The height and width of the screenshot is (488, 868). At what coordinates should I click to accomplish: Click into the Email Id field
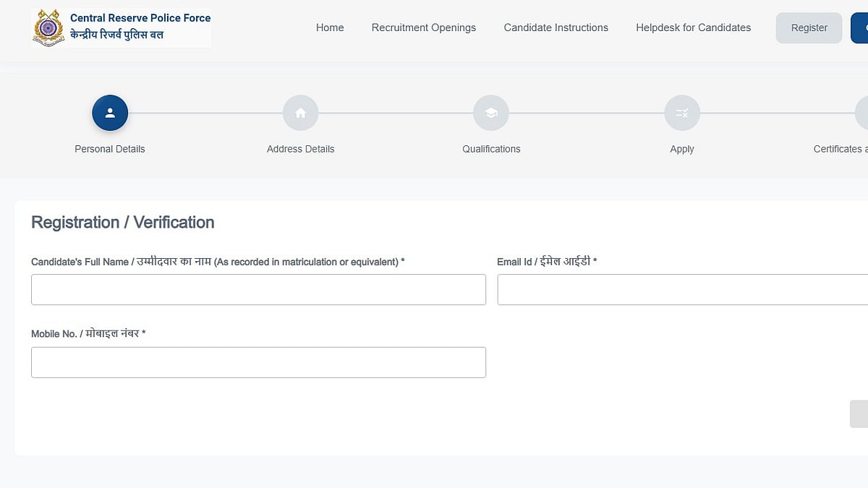(682, 289)
